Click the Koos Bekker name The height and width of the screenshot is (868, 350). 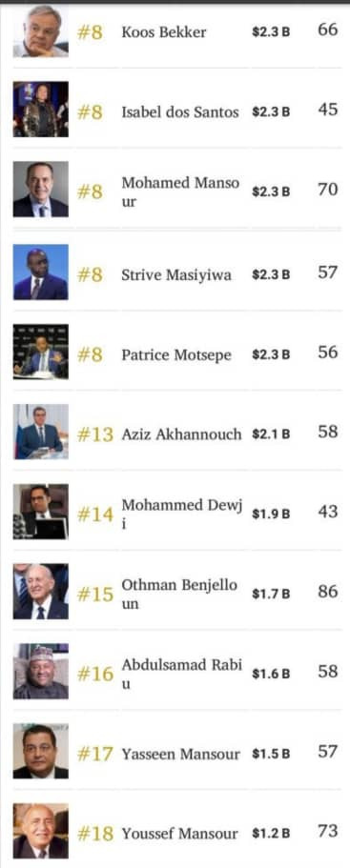164,32
